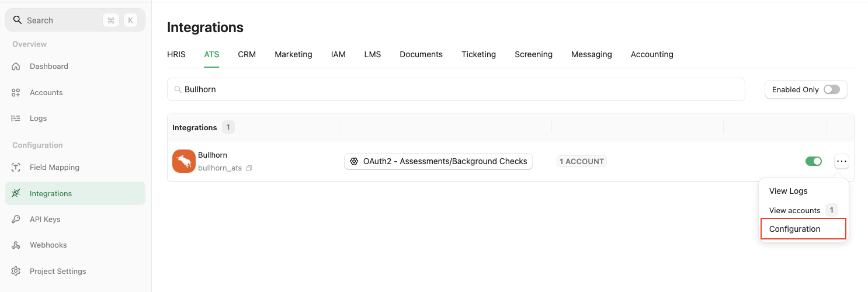
Task: Copy the bullhorn_ats key icon
Action: point(249,168)
